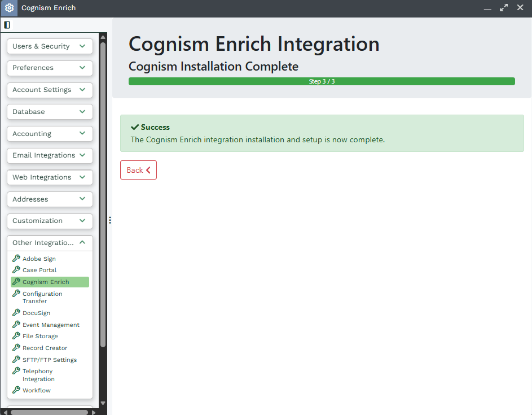532x415 pixels.
Task: Toggle the sidebar panel icon at top left
Action: click(x=7, y=25)
